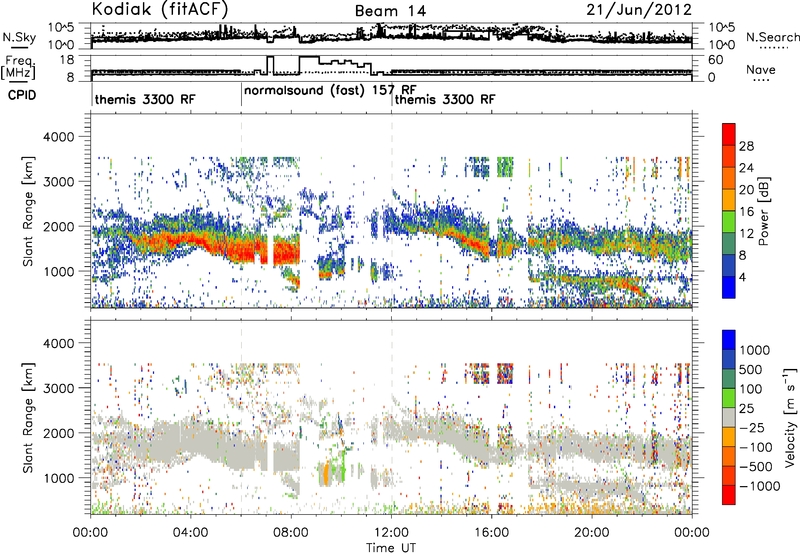Click the descending red echo band near 22:00

pyautogui.click(x=632, y=286)
